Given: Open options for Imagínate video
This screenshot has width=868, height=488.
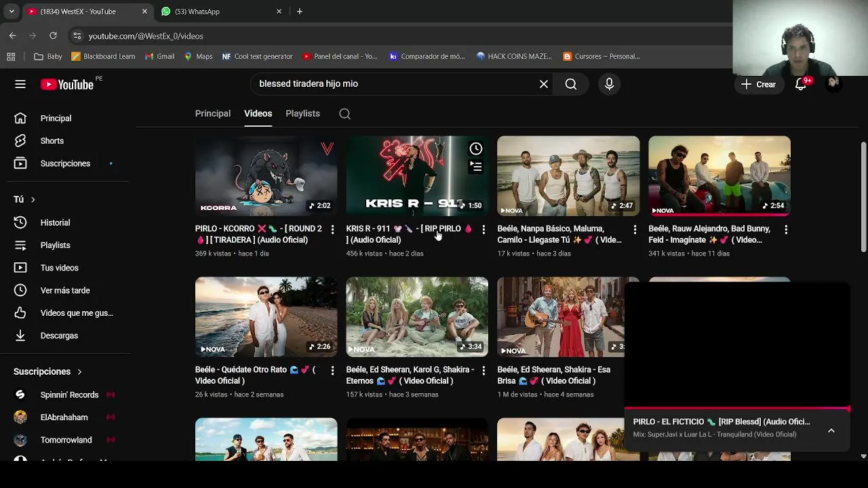Looking at the screenshot, I should pyautogui.click(x=786, y=230).
